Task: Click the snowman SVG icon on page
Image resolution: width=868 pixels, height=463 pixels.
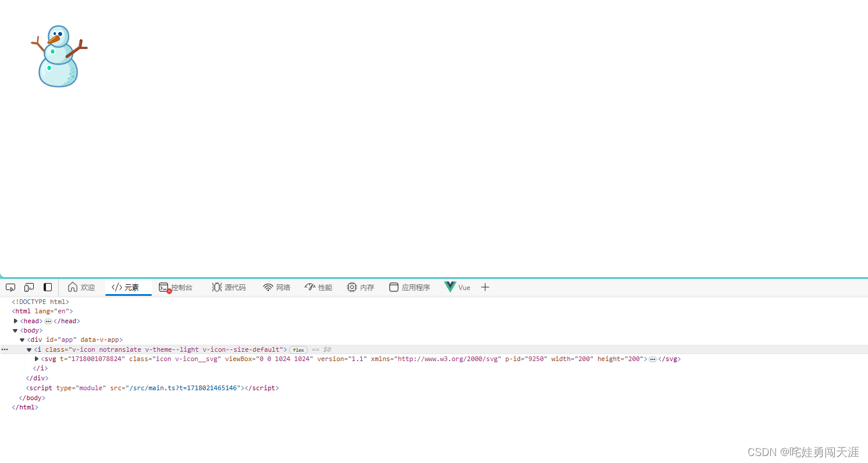Action: point(58,56)
